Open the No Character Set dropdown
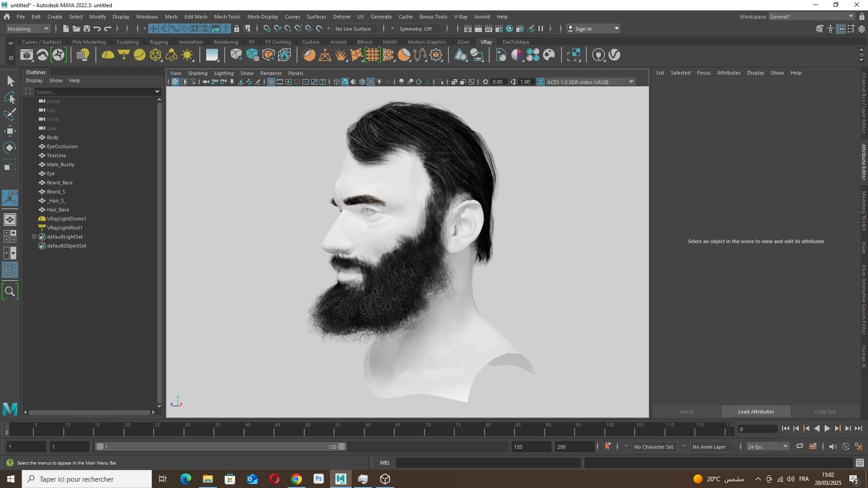Screen dimensions: 868x488 click(626, 446)
